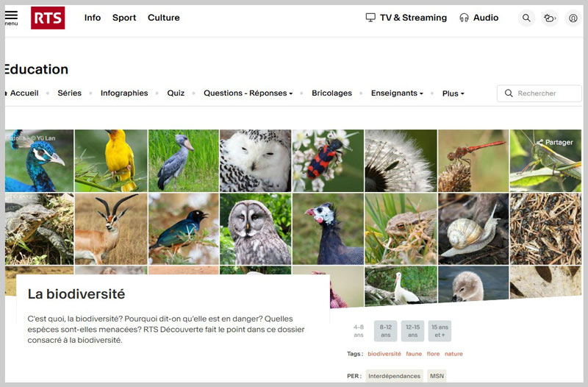588x387 pixels.
Task: Expand the Enseignants dropdown menu
Action: 397,93
